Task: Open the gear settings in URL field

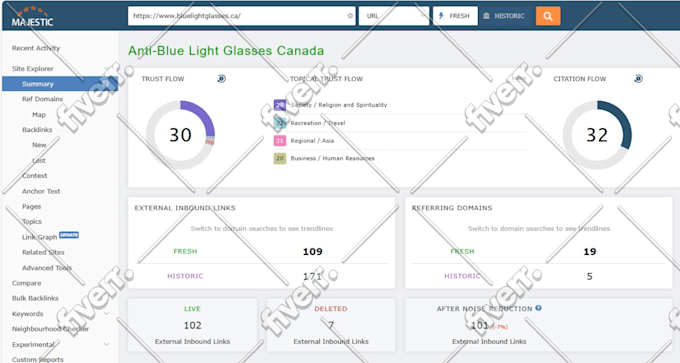Action: (350, 16)
